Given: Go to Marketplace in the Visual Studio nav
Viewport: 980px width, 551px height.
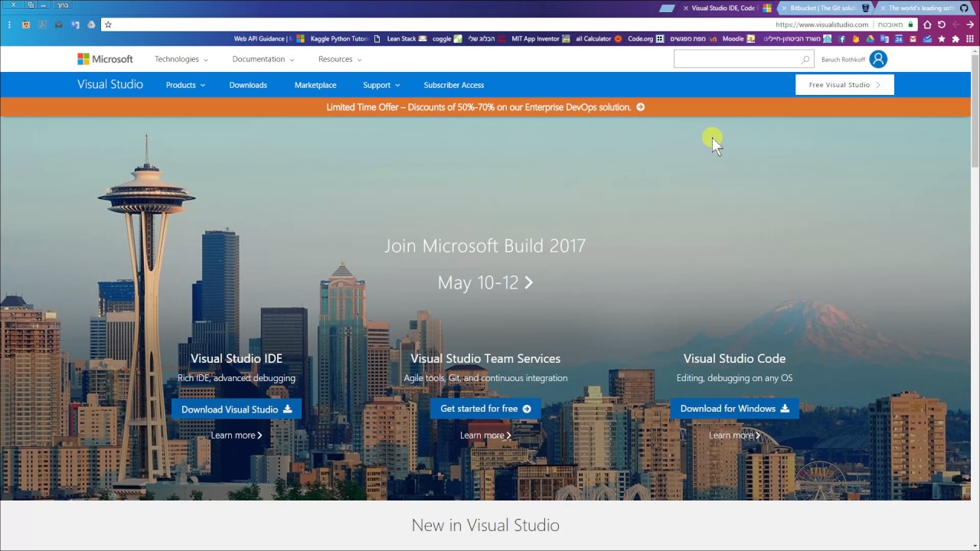Looking at the screenshot, I should click(x=315, y=85).
